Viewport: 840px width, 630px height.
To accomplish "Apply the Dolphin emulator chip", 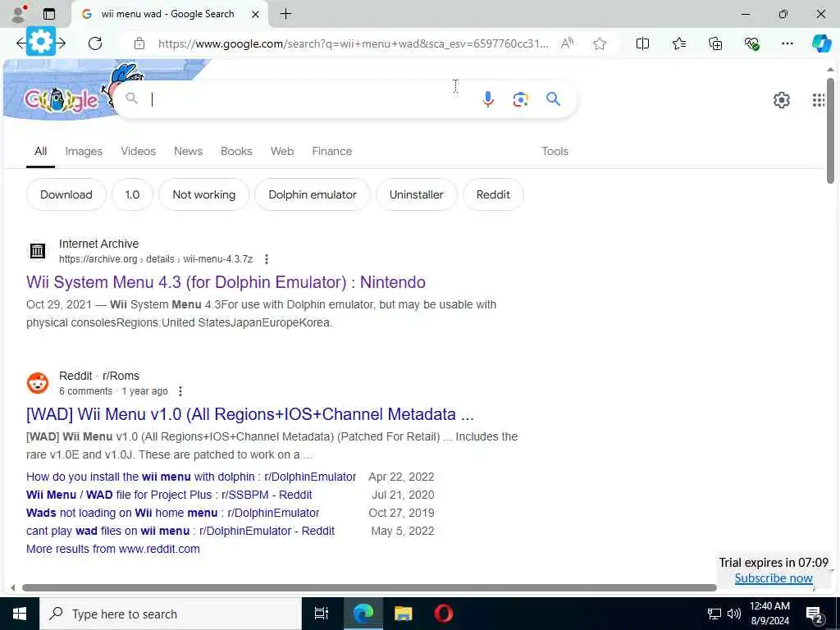I will coord(313,194).
